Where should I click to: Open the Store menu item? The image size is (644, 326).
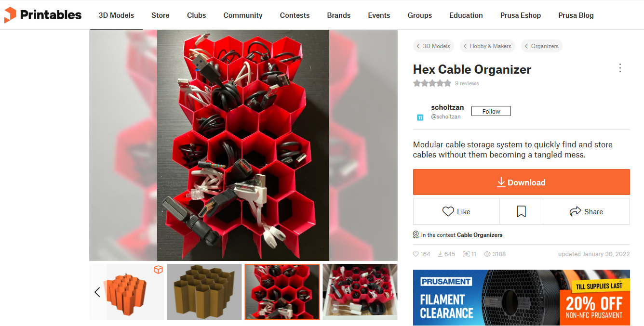(x=161, y=15)
